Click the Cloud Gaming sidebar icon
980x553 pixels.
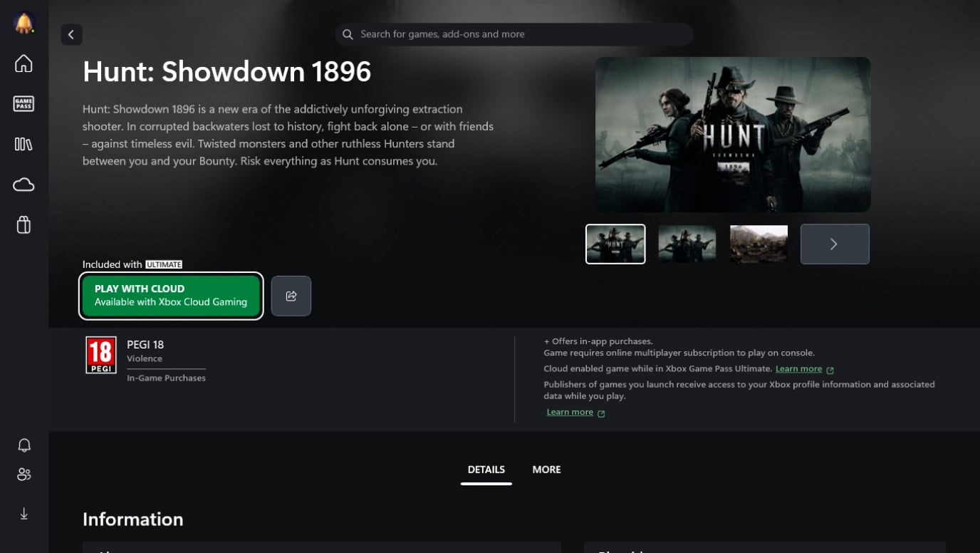click(24, 184)
